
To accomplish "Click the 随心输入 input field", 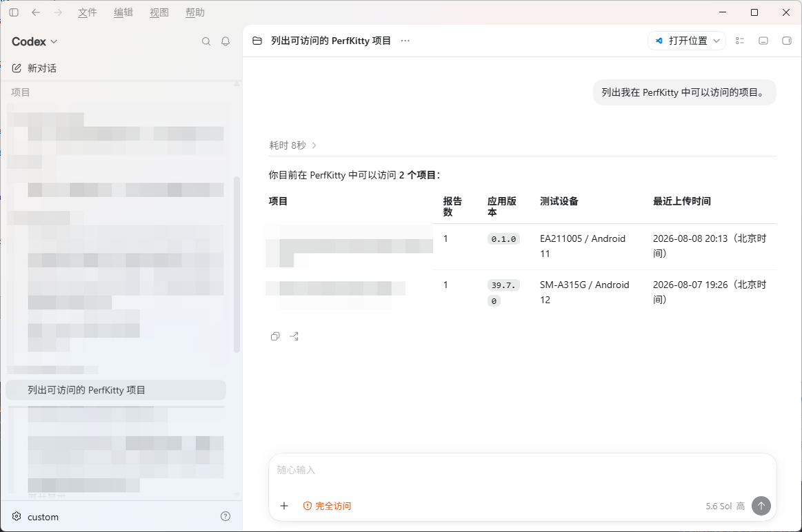I will click(522, 470).
